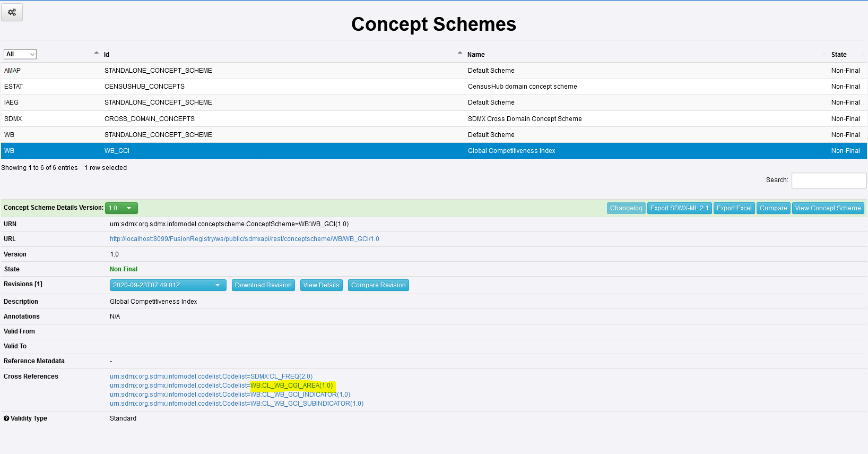Click the Id column sort arrow
The height and width of the screenshot is (454, 868).
tap(97, 53)
